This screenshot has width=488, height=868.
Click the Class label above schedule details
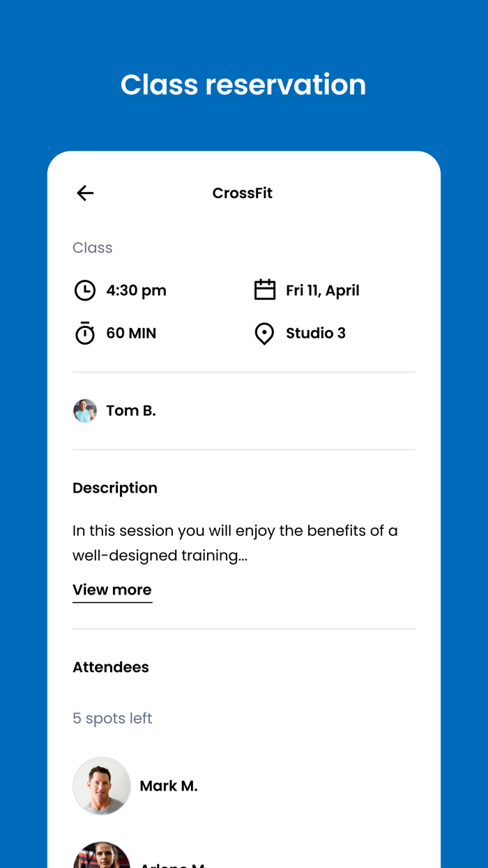92,248
